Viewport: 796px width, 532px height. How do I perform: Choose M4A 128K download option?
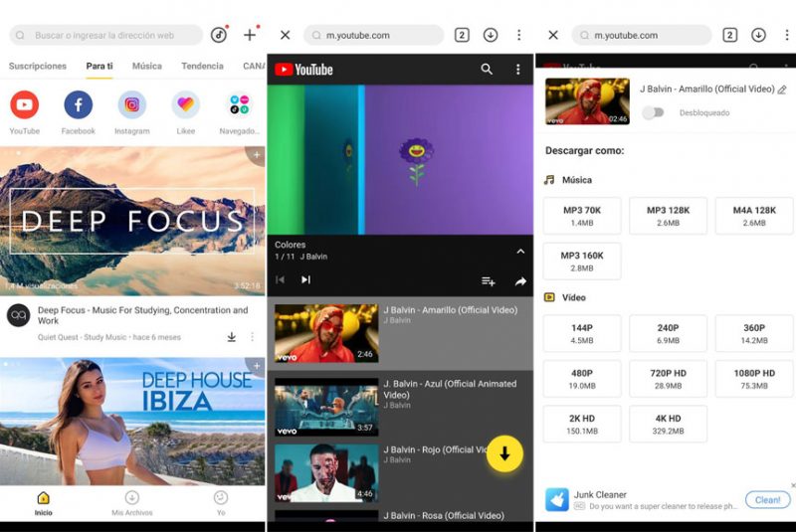(754, 216)
